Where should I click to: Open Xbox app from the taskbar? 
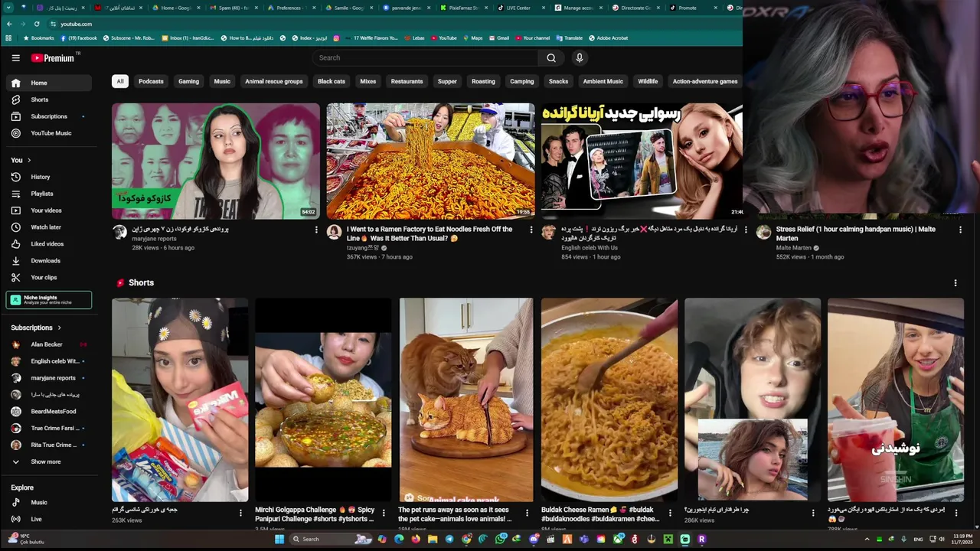coord(618,539)
